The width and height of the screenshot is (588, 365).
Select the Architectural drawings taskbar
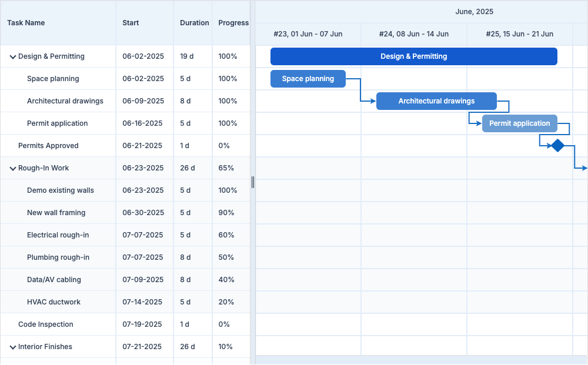click(436, 101)
